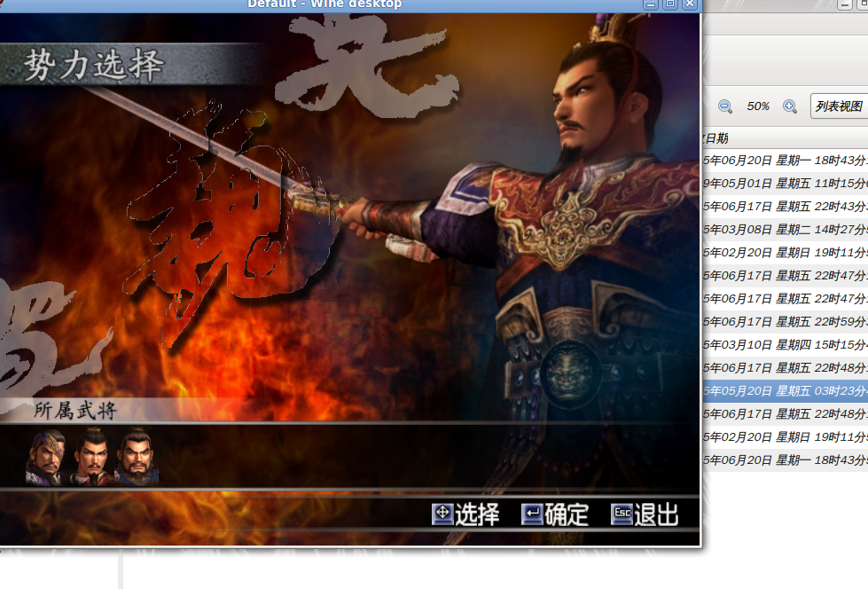Sort by the 日期 column header

[717, 138]
